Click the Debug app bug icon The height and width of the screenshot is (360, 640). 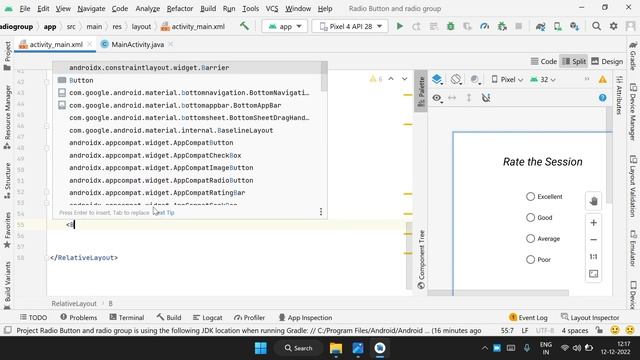point(451,26)
